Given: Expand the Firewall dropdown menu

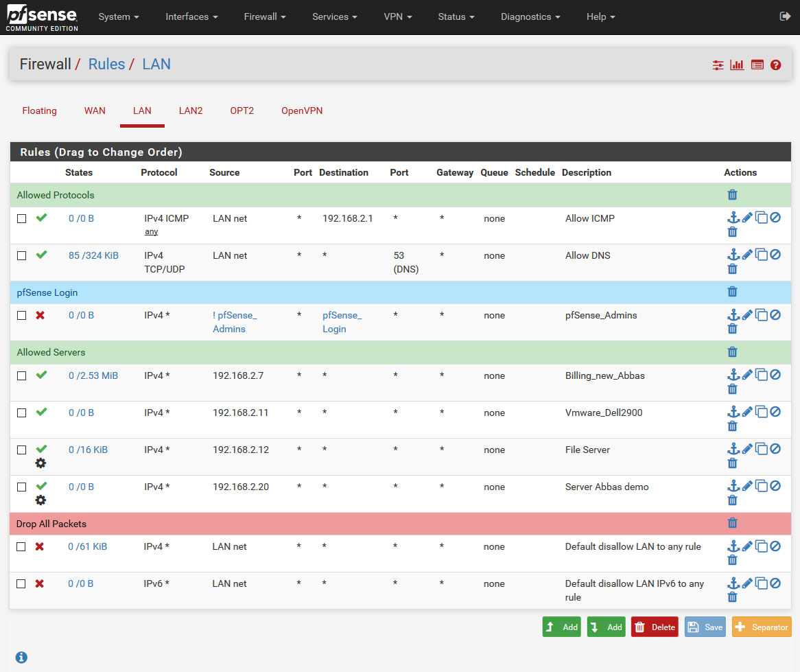Looking at the screenshot, I should (x=265, y=17).
